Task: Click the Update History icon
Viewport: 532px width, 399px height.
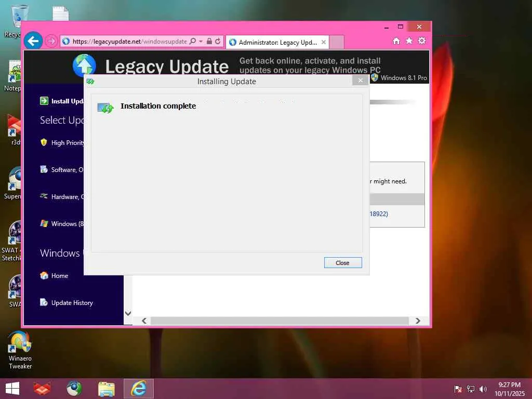Action: 44,302
